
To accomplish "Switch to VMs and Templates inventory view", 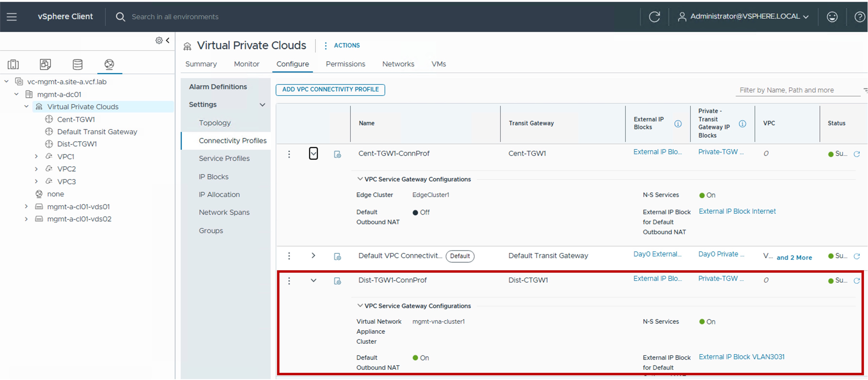I will [x=46, y=64].
